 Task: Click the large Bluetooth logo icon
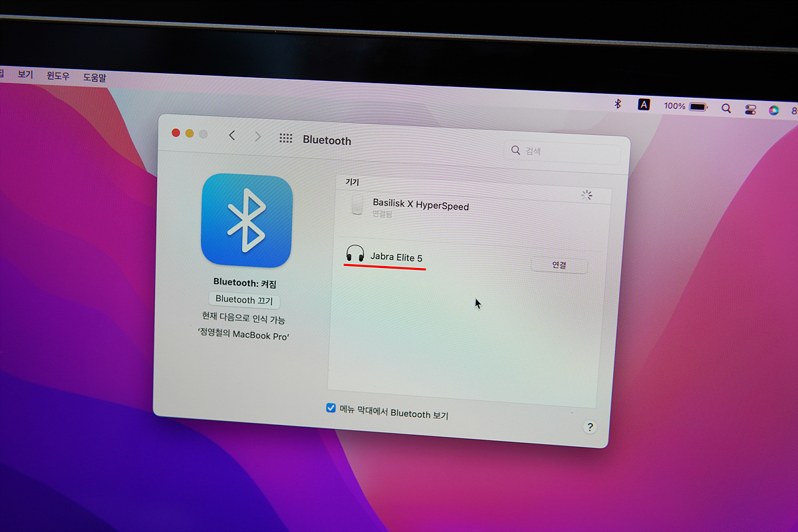[x=247, y=221]
